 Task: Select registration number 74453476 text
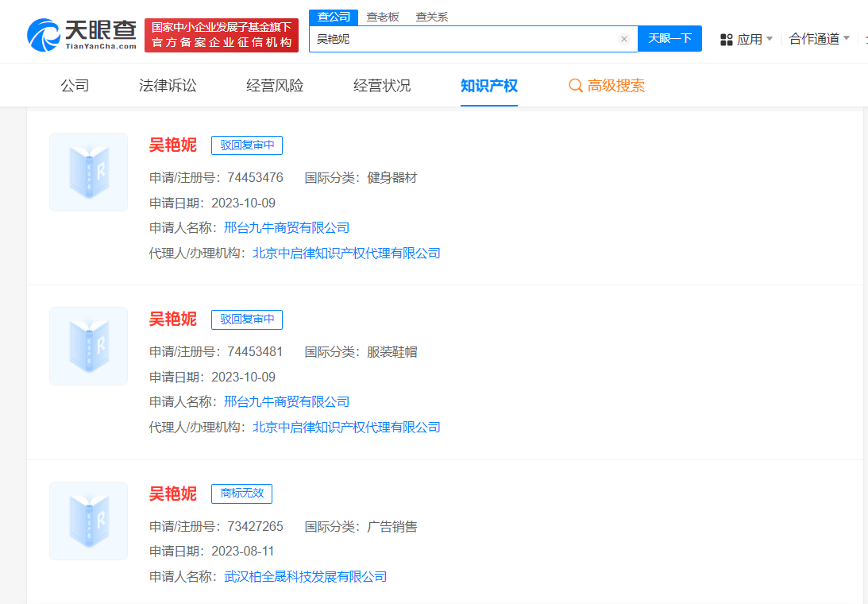tap(255, 178)
